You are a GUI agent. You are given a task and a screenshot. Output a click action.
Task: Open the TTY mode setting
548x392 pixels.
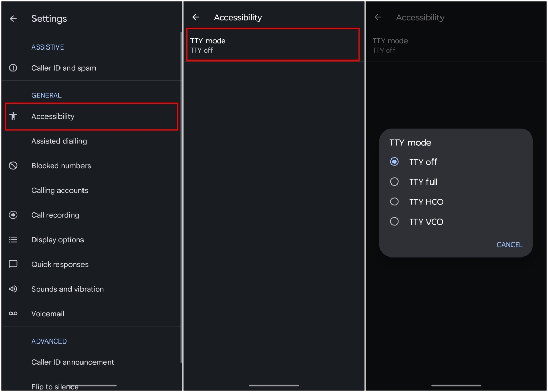[x=272, y=45]
